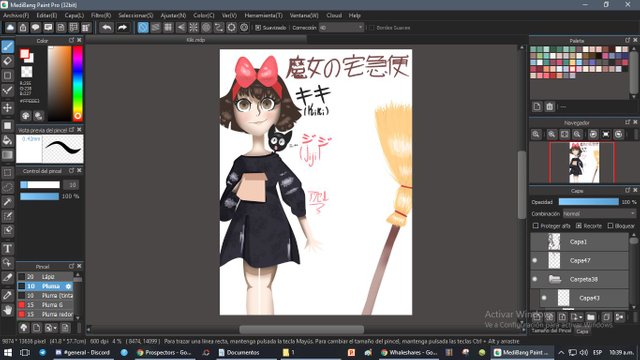Hide the Capa47 layer
Image resolution: width=640 pixels, height=360 pixels.
tap(535, 260)
